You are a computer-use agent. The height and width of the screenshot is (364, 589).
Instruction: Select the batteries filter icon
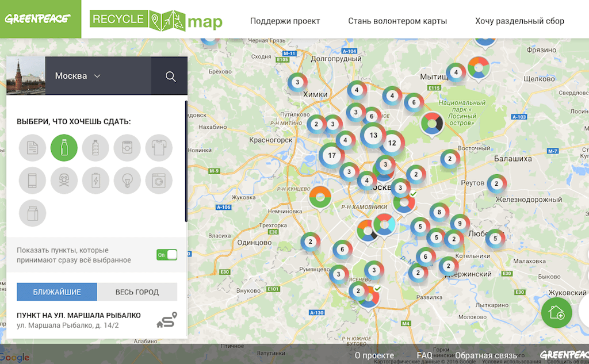[x=95, y=180]
